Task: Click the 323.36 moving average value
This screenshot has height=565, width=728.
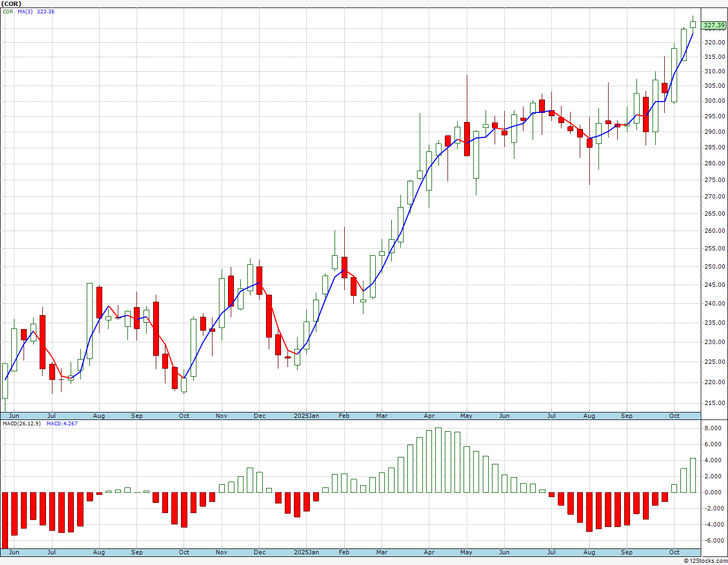Action: click(x=45, y=11)
